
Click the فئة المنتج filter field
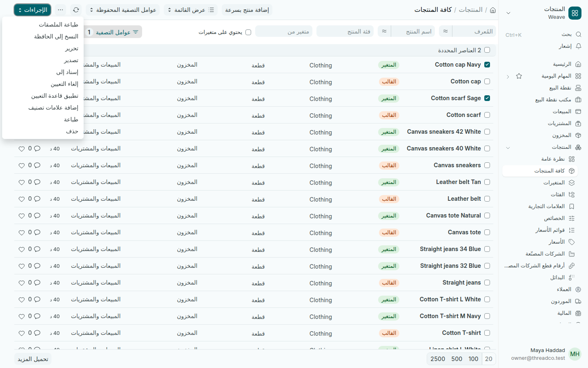point(345,31)
